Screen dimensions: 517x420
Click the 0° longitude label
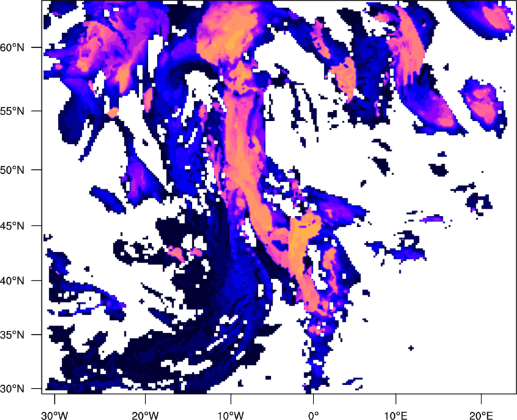[x=313, y=415]
